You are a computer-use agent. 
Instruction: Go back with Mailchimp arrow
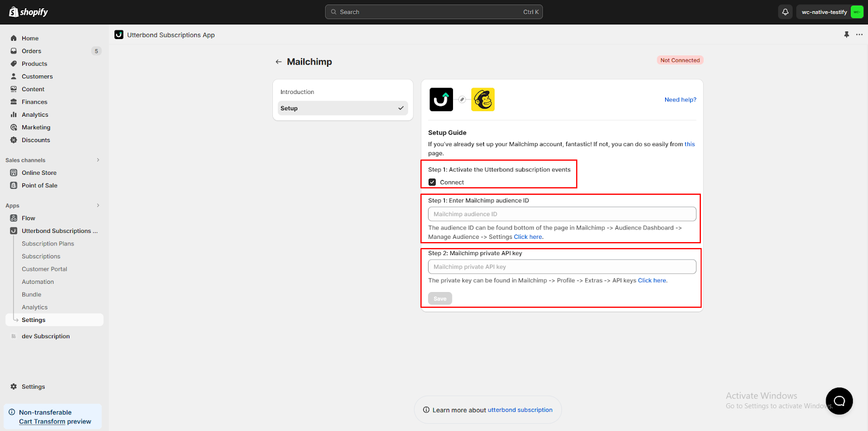click(x=278, y=62)
